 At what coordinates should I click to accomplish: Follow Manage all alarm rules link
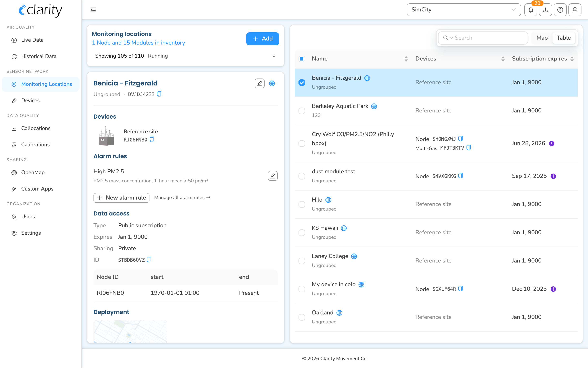(182, 198)
